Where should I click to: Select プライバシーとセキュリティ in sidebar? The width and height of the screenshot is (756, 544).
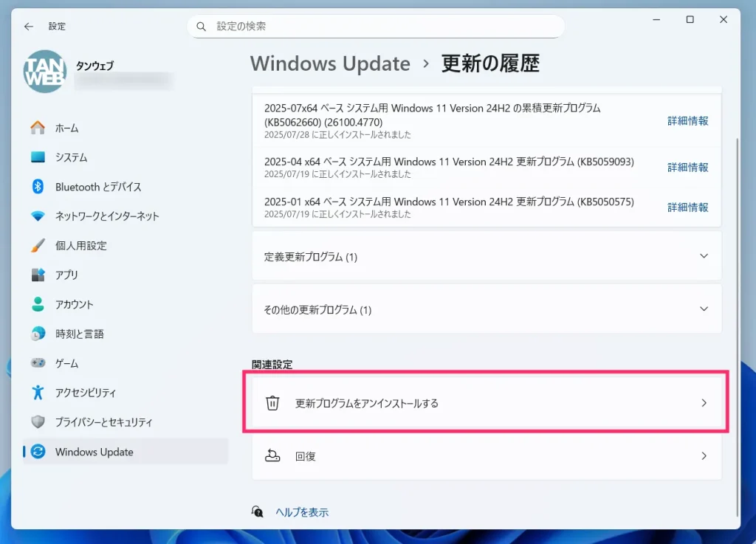pyautogui.click(x=126, y=422)
